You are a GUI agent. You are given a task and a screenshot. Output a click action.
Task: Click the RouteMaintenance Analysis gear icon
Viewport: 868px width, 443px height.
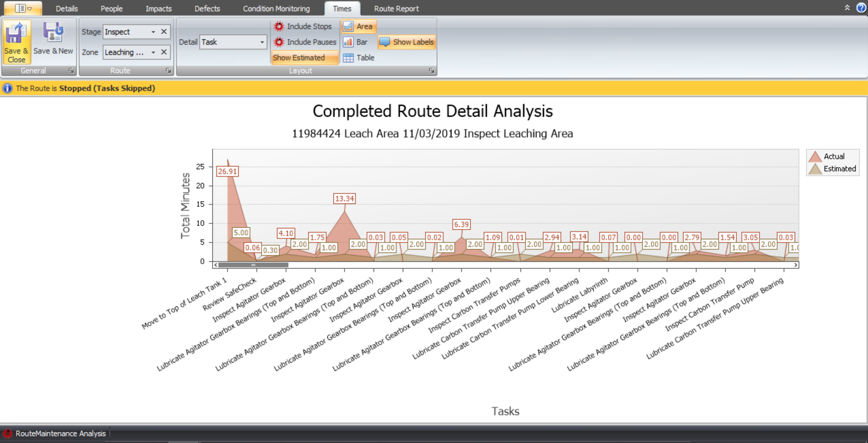(x=7, y=433)
